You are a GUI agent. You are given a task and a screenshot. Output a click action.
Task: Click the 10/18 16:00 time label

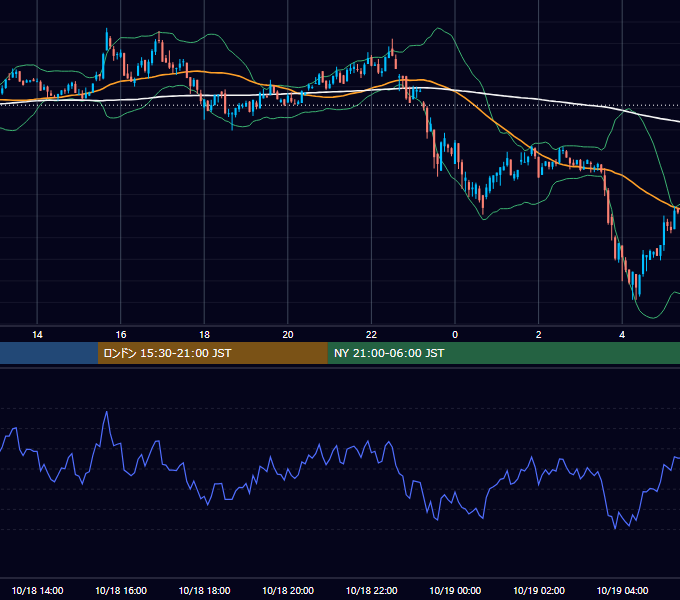coord(121,590)
